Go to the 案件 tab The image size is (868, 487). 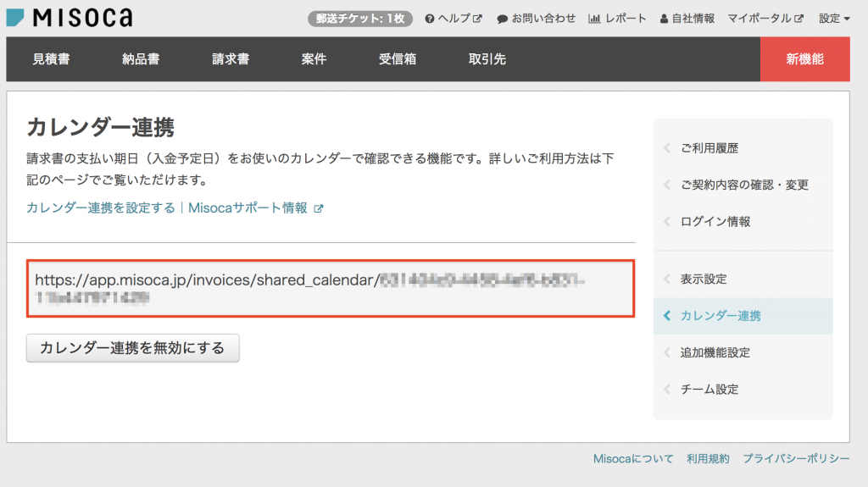(x=314, y=59)
